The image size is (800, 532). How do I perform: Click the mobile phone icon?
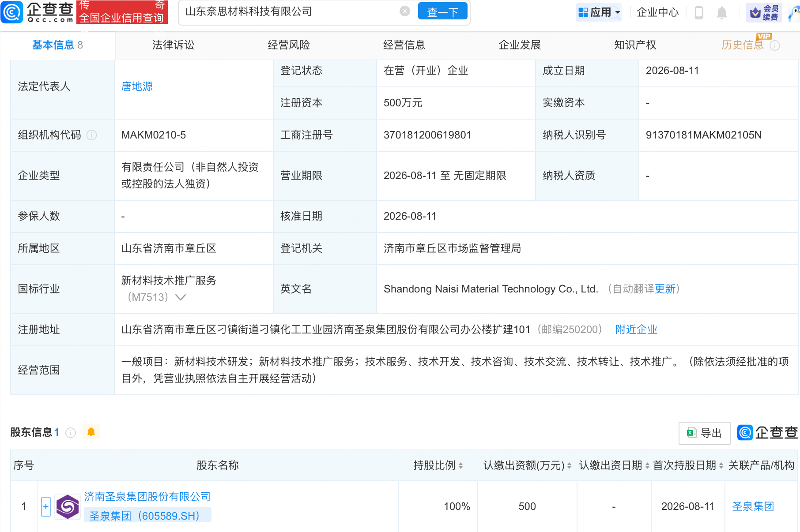pyautogui.click(x=698, y=12)
